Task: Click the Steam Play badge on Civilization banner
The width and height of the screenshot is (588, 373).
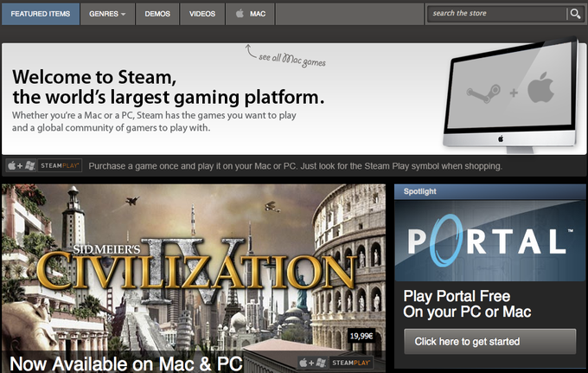Action: click(x=351, y=363)
